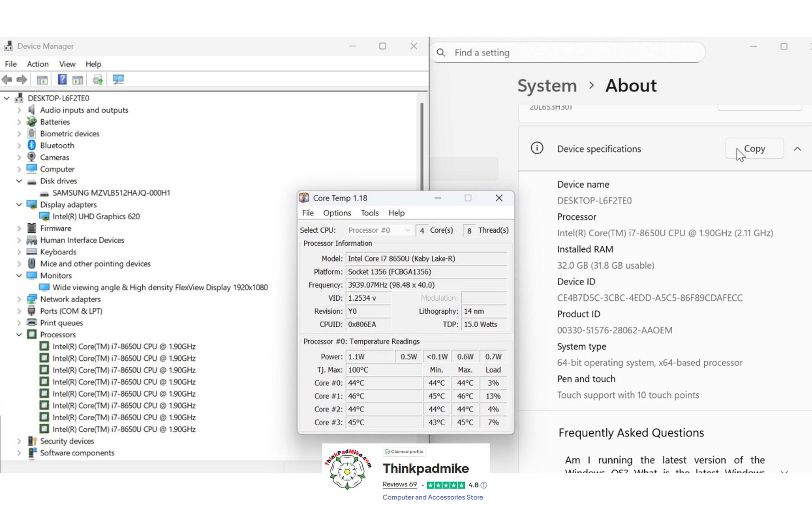Click the Trustpilot rating info icon

click(x=484, y=485)
